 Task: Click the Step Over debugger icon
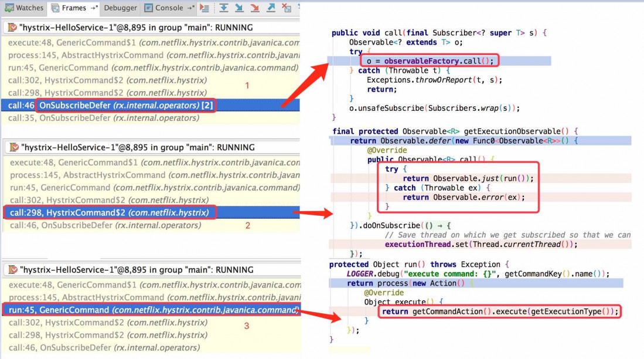pos(224,8)
